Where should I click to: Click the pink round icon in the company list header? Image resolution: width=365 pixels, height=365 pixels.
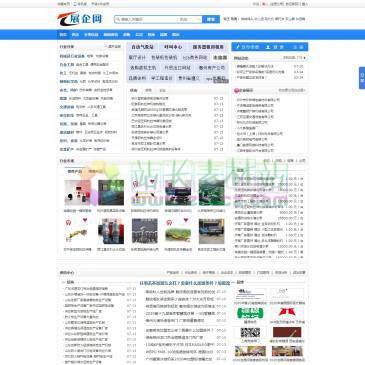click(x=237, y=90)
